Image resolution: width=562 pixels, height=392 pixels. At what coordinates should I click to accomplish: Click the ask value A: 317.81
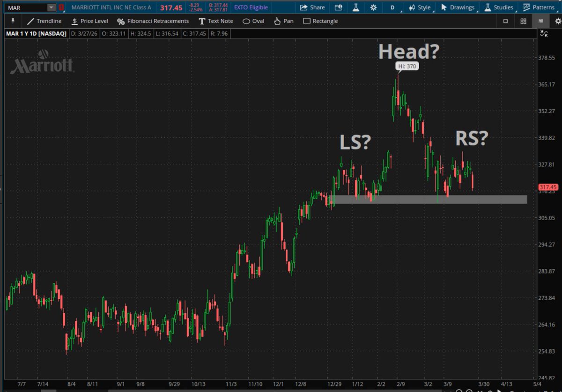click(218, 10)
